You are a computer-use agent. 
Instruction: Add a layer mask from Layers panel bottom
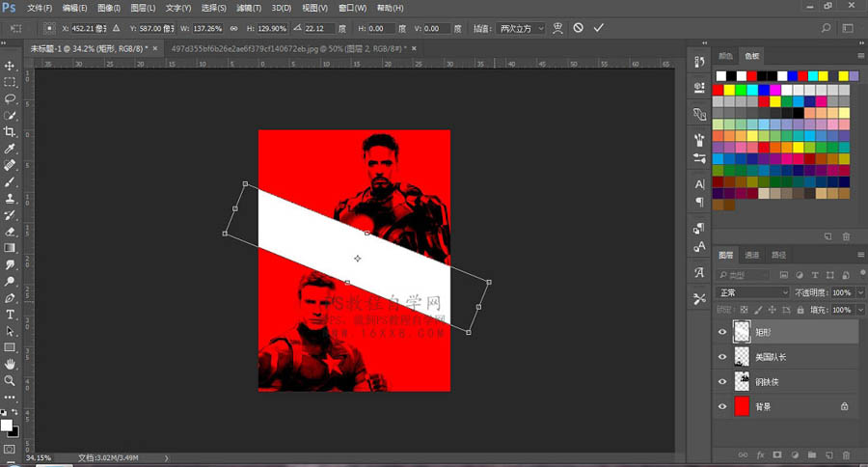777,454
